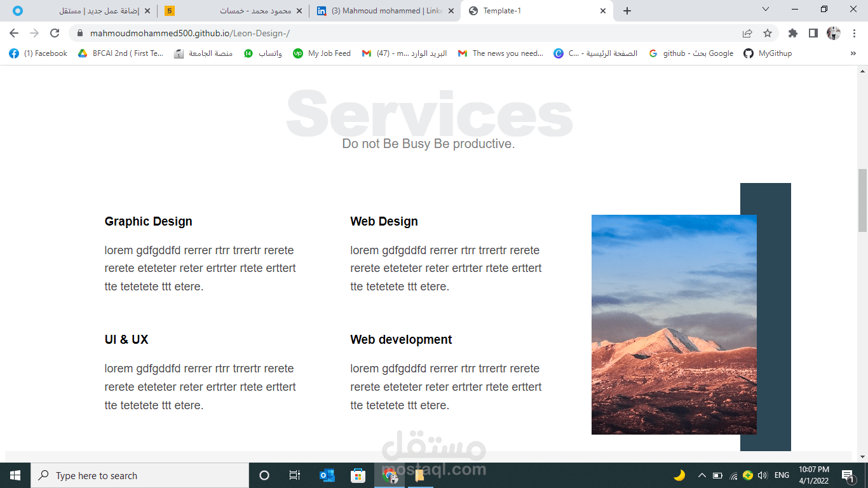Go back to the previous page
The height and width of the screenshot is (488, 868).
click(x=14, y=33)
